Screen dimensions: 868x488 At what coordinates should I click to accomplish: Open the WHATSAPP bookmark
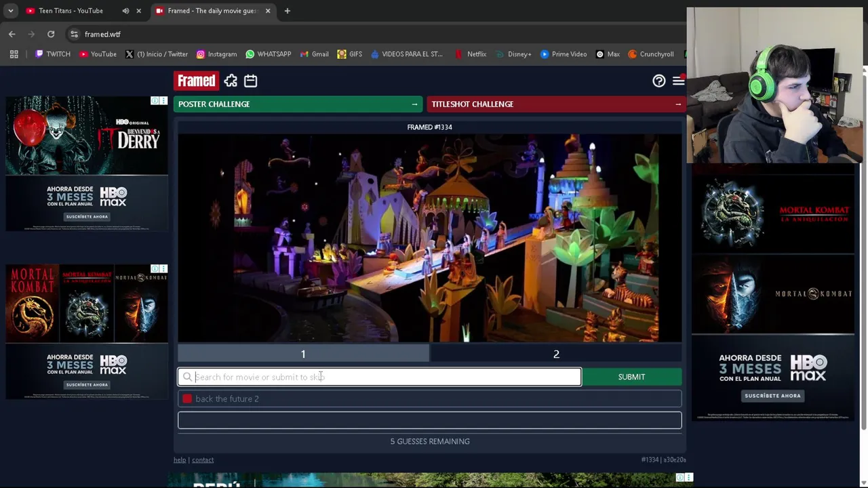[x=269, y=54]
